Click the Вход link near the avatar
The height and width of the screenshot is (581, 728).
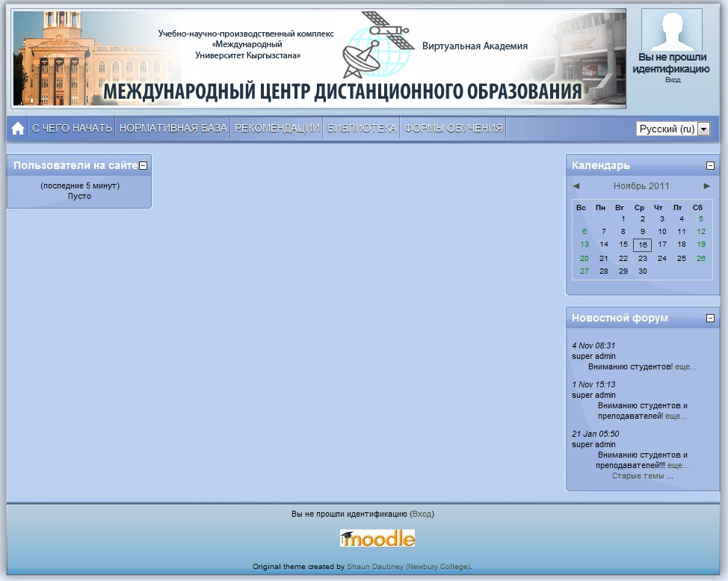[672, 79]
